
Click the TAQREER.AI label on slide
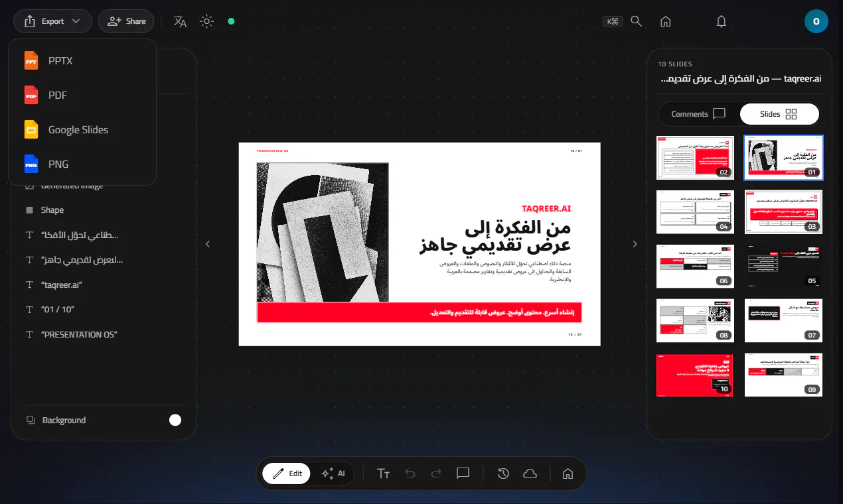point(546,208)
